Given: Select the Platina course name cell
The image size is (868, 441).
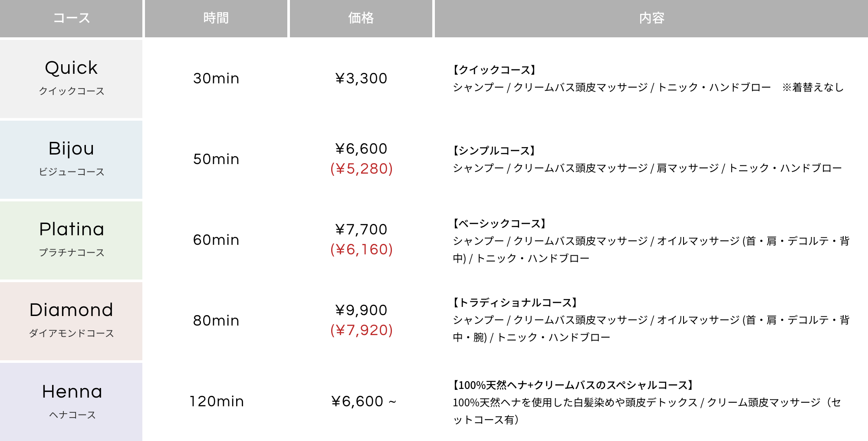Looking at the screenshot, I should (72, 240).
